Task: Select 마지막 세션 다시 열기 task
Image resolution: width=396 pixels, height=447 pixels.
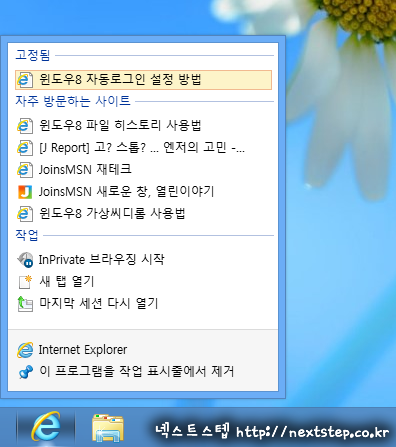Action: click(143, 303)
